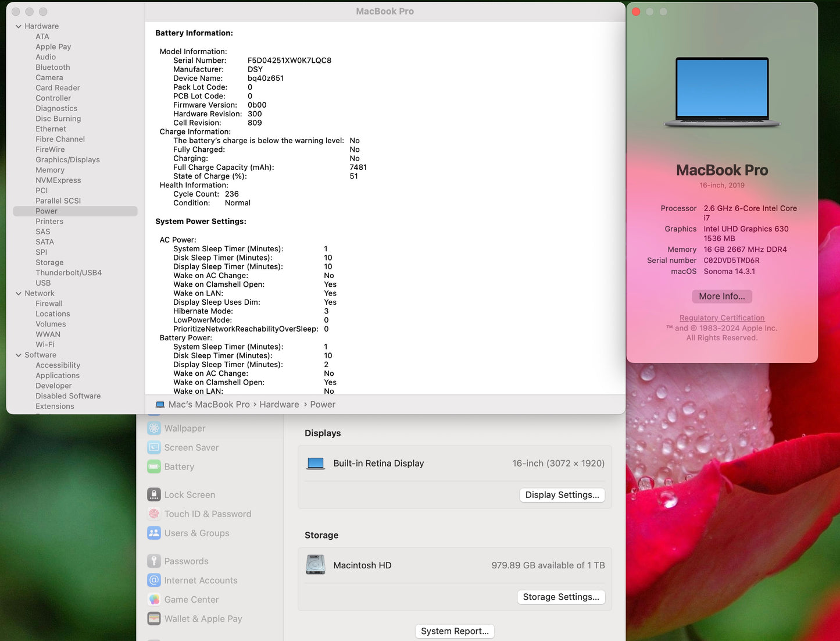Click the System Report button
The height and width of the screenshot is (641, 840).
455,631
